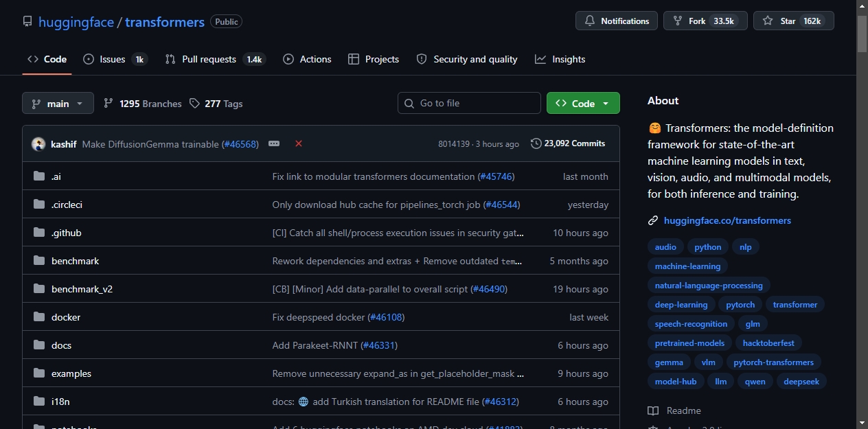Screen dimensions: 868x429
Task: Select the machine-learning topic tag
Action: tap(687, 266)
